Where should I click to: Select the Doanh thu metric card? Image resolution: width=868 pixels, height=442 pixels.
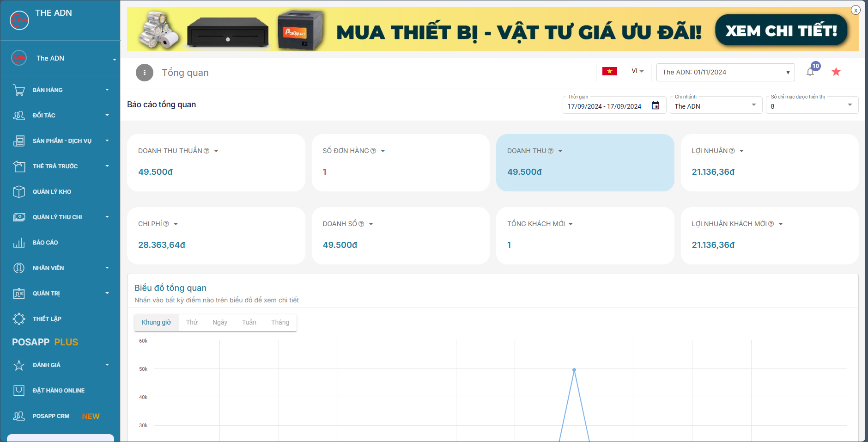tap(585, 163)
